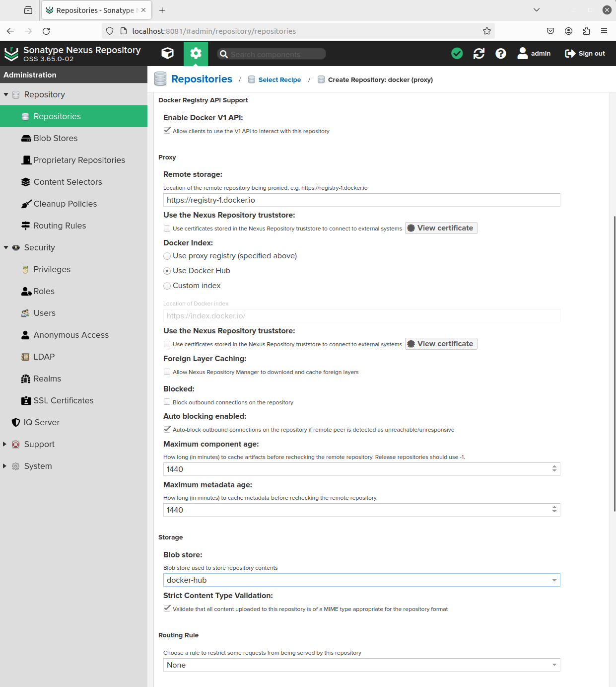
Task: Go to Repositories breadcrumb link
Action: (202, 79)
